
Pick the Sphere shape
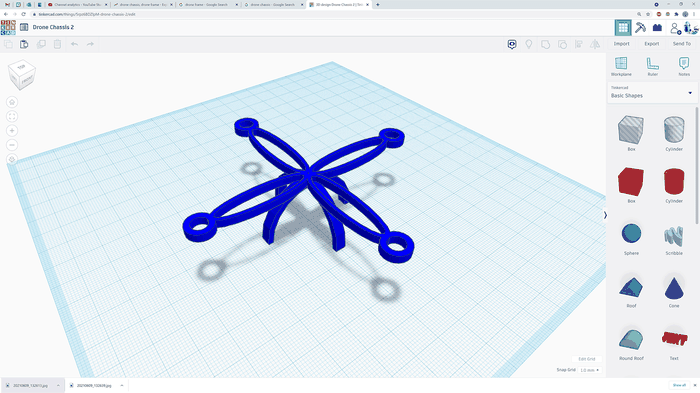631,237
